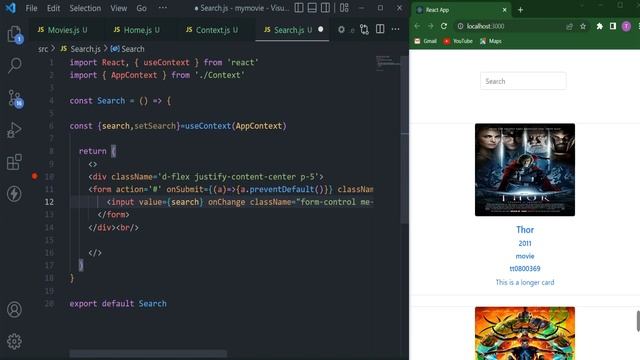Open a new browser tab
Viewport: 640px width, 360px height.
point(520,10)
